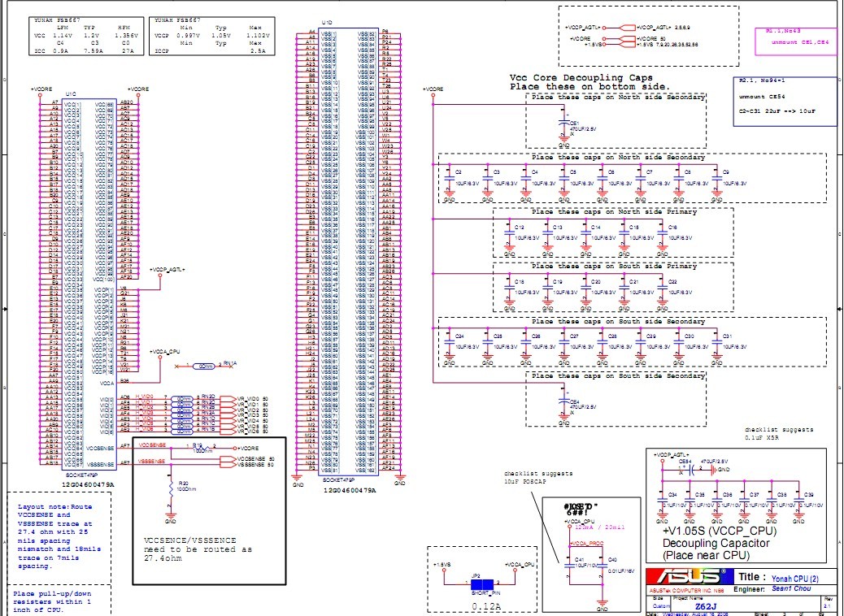Click the '0.12A' current annotation

(x=486, y=606)
